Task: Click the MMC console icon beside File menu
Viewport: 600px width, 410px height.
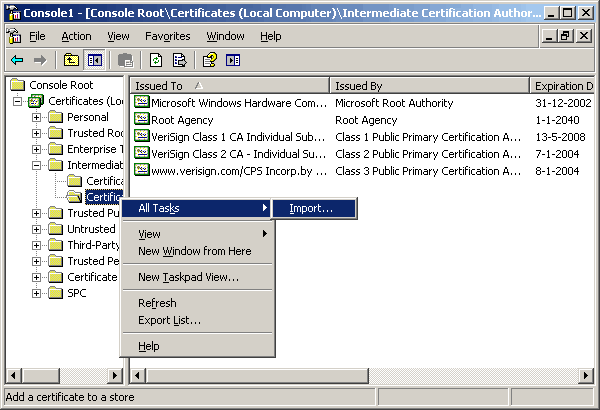Action: (x=15, y=36)
